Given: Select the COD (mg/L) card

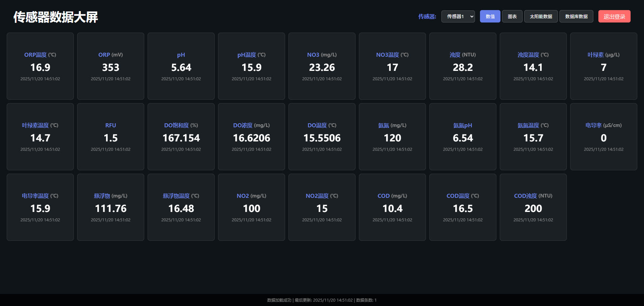Looking at the screenshot, I should point(392,207).
